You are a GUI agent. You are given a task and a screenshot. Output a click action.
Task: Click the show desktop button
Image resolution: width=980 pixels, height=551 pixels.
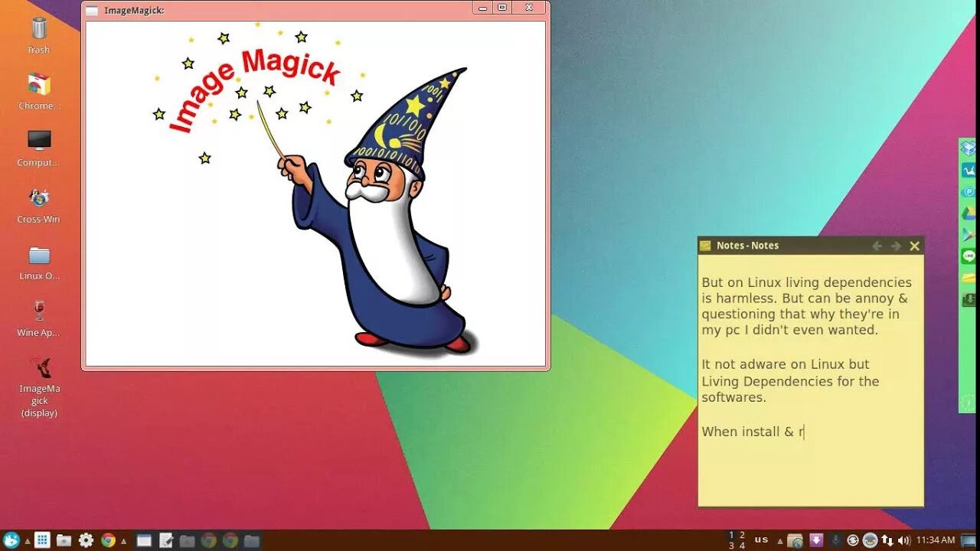(x=969, y=540)
